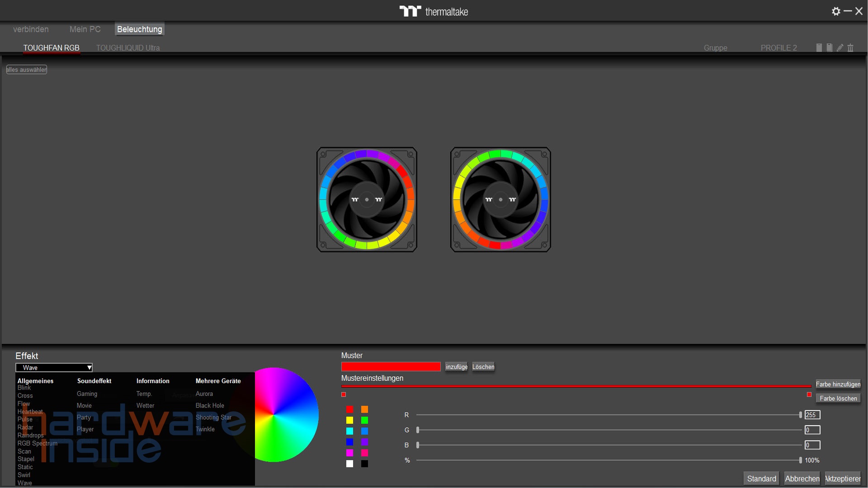Delete PROFILE 2 with the trash icon
Image resolution: width=868 pixels, height=488 pixels.
[x=850, y=47]
